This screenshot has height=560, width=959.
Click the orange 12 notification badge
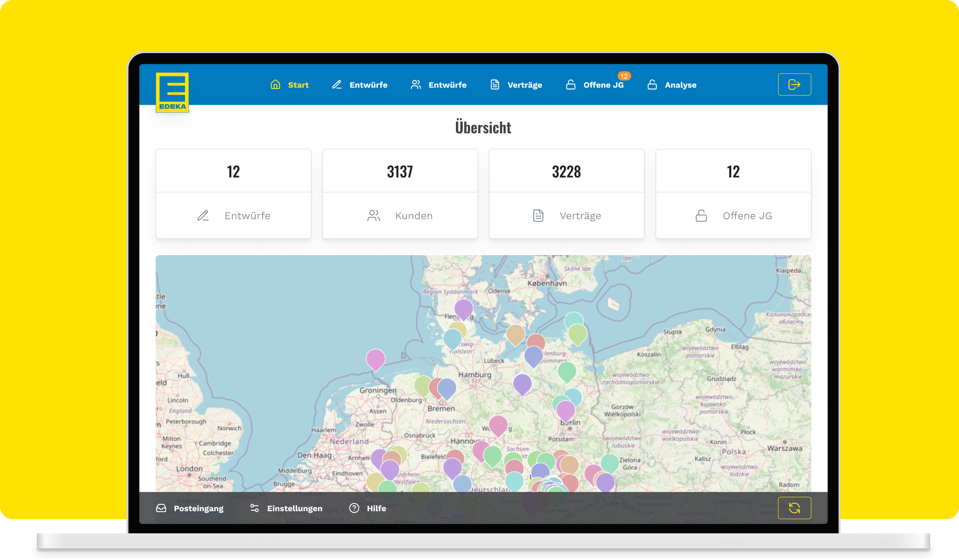tap(624, 76)
